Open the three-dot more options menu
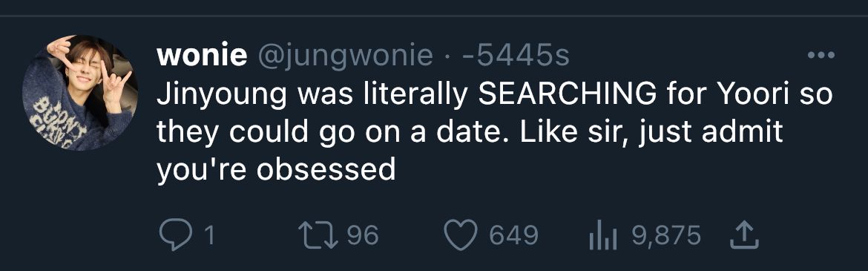 pyautogui.click(x=821, y=55)
